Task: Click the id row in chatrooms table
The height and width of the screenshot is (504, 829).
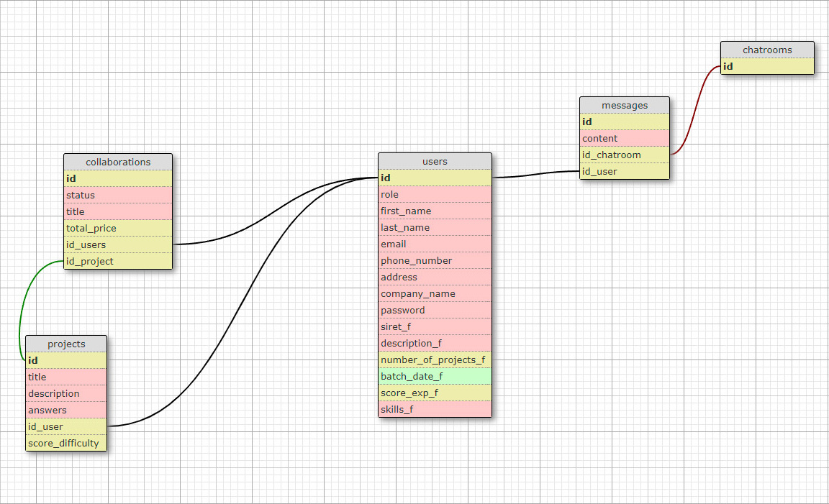Action: [x=767, y=66]
